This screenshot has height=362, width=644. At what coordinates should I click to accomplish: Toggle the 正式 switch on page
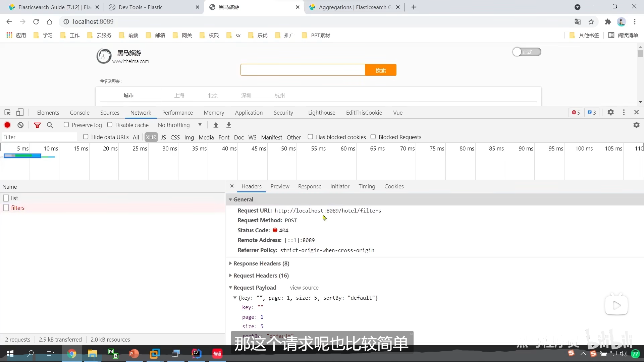pos(526,52)
